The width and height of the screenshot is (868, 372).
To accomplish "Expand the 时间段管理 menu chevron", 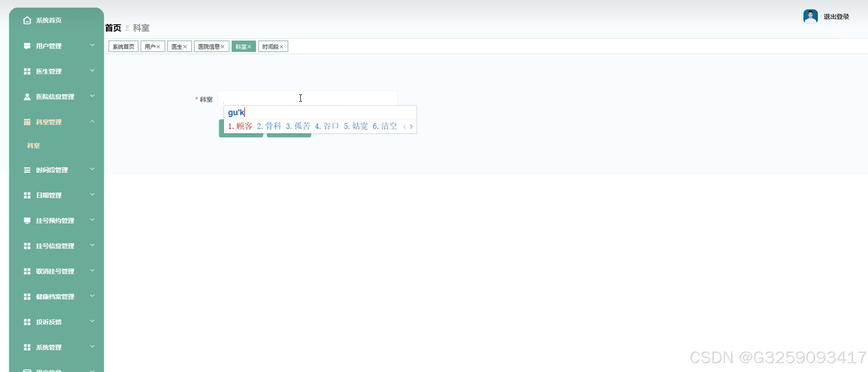I will coord(92,169).
